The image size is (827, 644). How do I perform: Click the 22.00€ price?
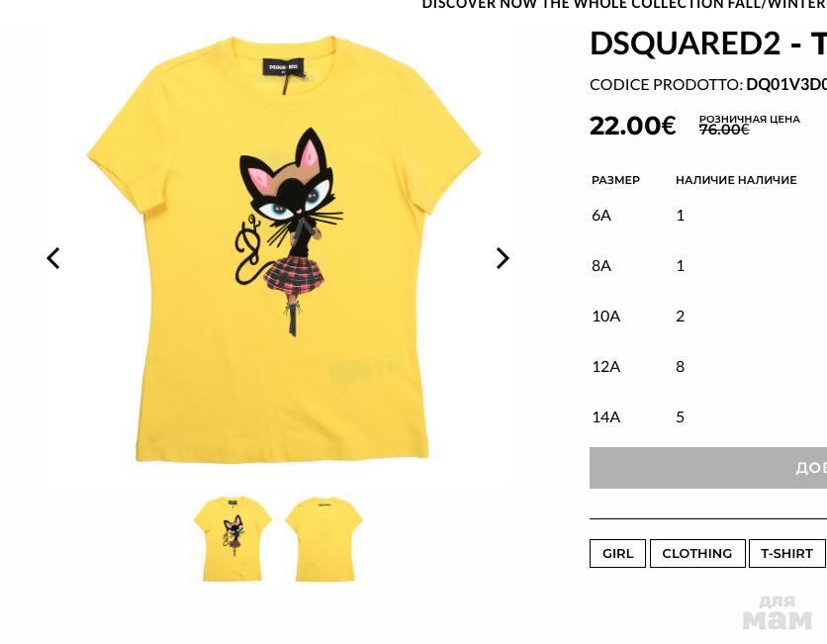point(632,126)
